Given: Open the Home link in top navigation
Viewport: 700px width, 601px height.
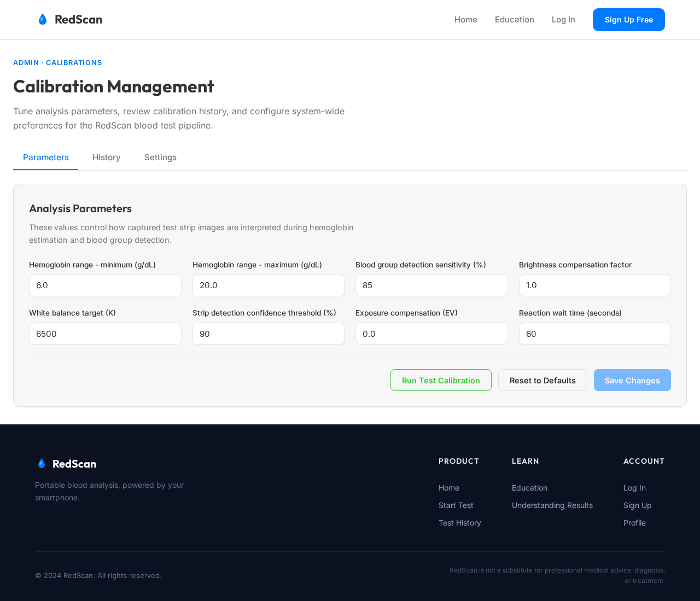Looking at the screenshot, I should pyautogui.click(x=466, y=20).
